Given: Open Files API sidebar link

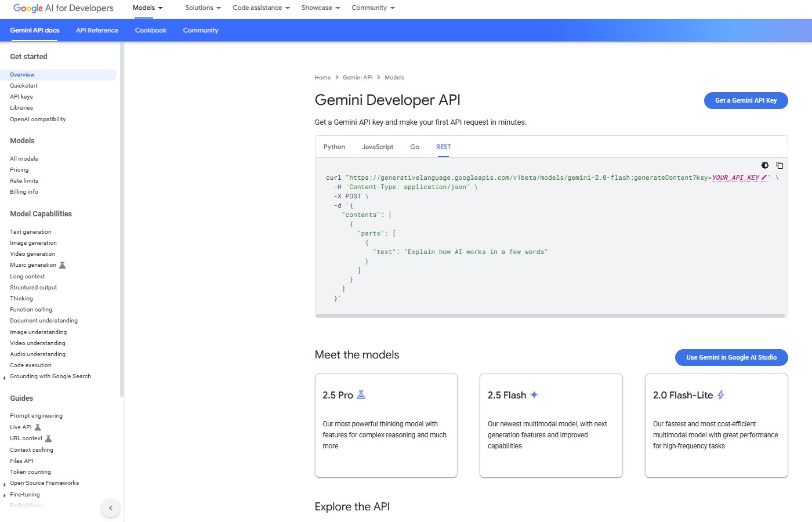Looking at the screenshot, I should click(21, 461).
